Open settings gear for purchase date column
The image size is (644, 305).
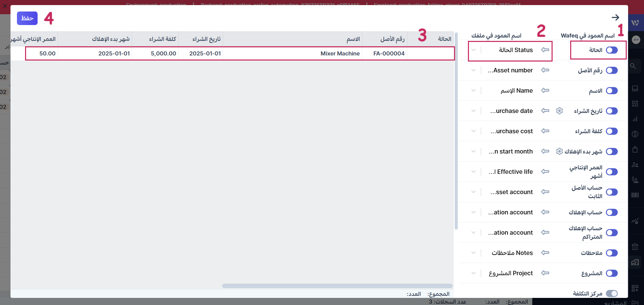pyautogui.click(x=559, y=111)
